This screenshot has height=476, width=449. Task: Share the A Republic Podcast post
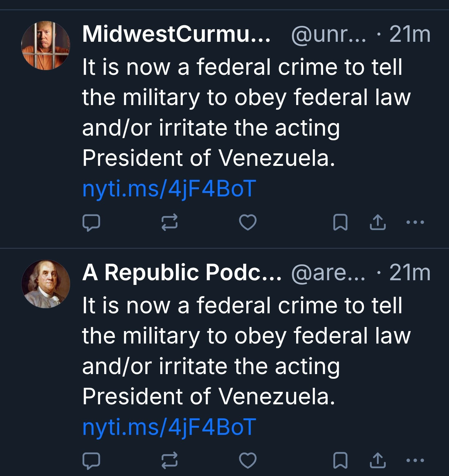coord(378,460)
